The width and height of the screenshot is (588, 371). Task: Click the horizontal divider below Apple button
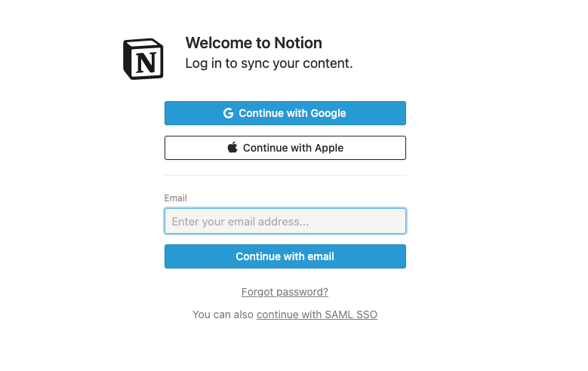[x=285, y=175]
